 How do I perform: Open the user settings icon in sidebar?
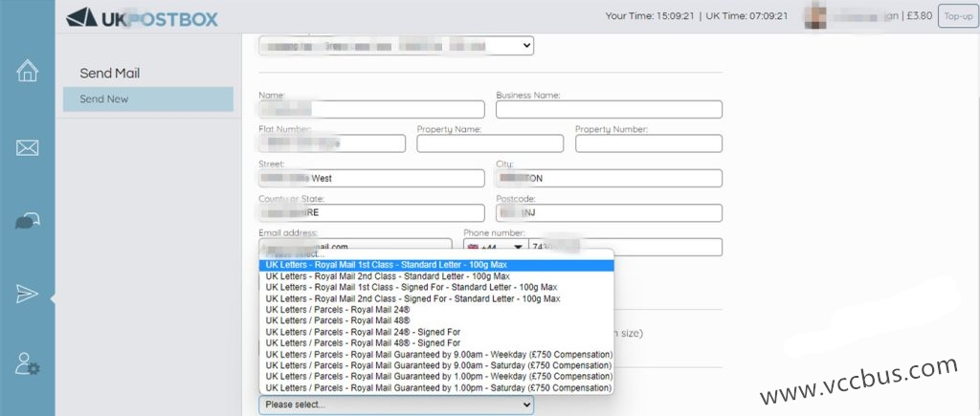27,364
